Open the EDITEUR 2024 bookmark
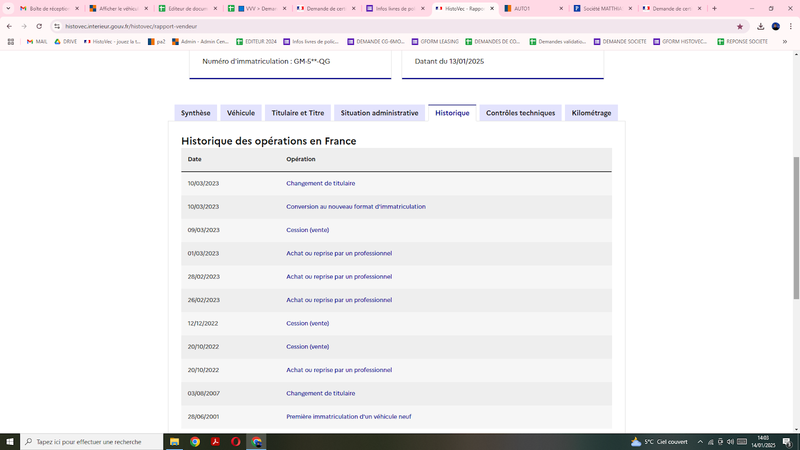The width and height of the screenshot is (800, 450). [x=256, y=41]
